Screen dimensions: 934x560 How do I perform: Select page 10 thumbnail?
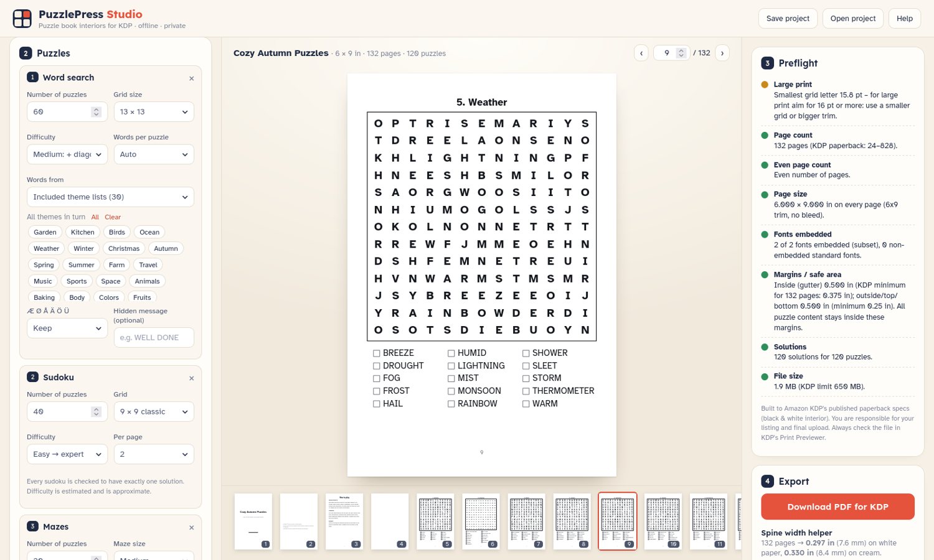663,521
